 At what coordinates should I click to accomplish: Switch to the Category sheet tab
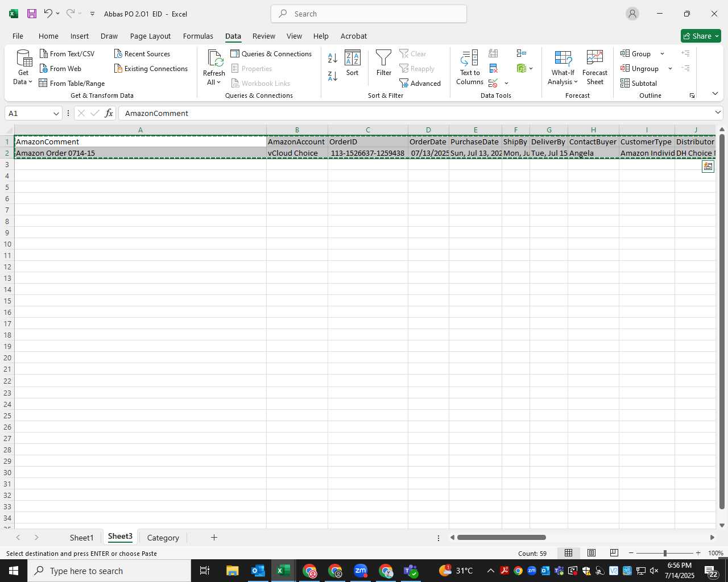click(x=163, y=538)
